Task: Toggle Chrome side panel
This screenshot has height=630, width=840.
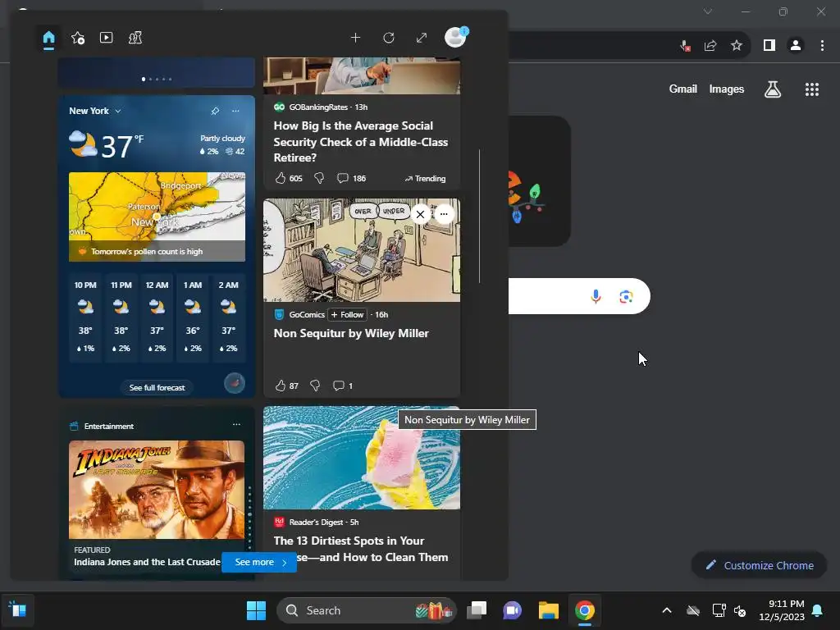Action: point(769,46)
